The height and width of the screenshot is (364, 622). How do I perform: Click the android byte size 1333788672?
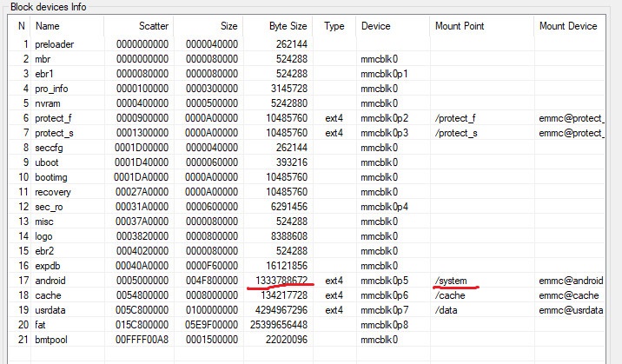[x=281, y=281]
